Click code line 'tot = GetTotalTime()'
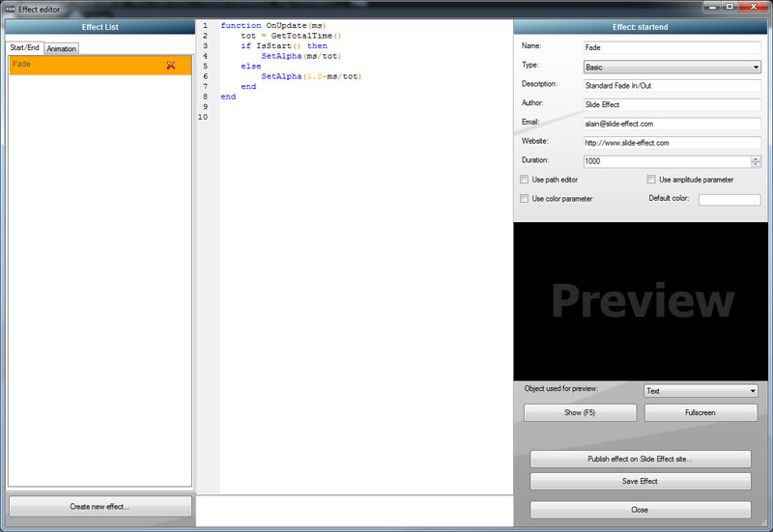 pyautogui.click(x=291, y=36)
